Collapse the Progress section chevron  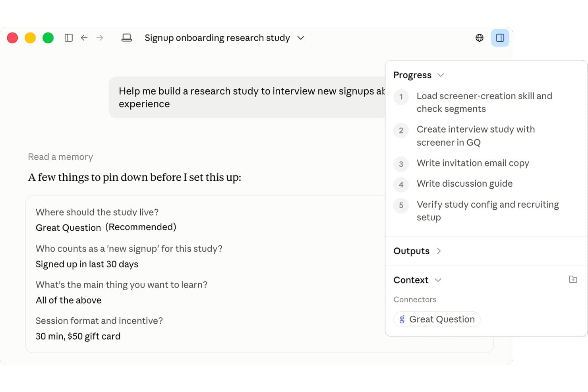point(441,75)
